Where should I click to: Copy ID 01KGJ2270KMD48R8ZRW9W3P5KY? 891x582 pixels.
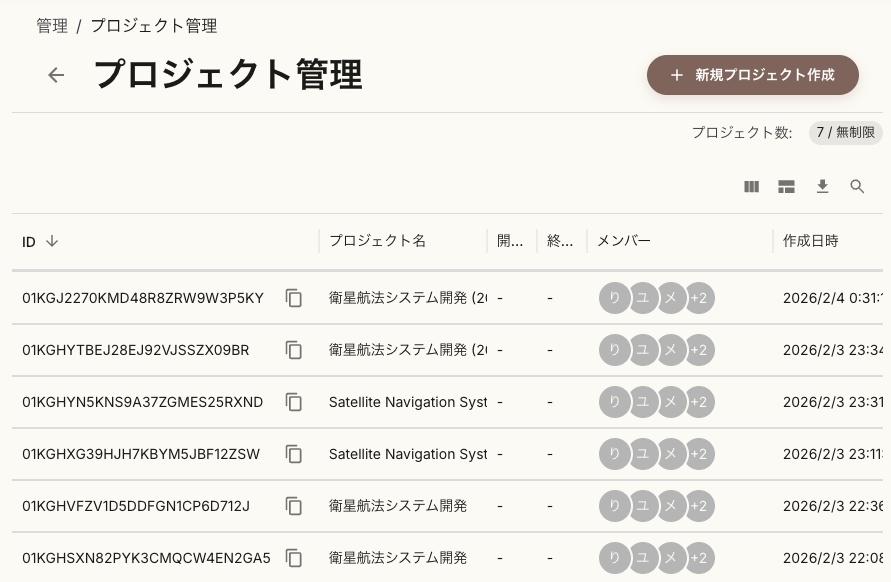pos(294,298)
